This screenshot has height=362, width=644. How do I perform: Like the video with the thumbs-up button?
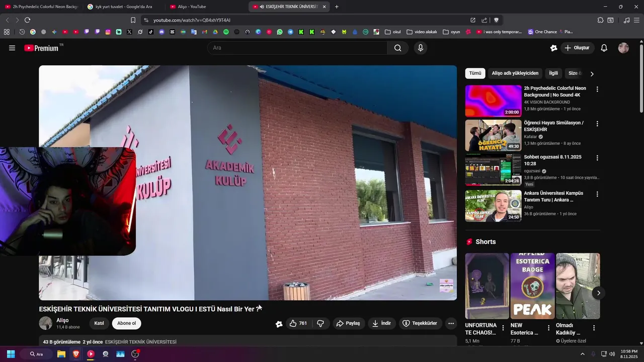[x=298, y=323]
